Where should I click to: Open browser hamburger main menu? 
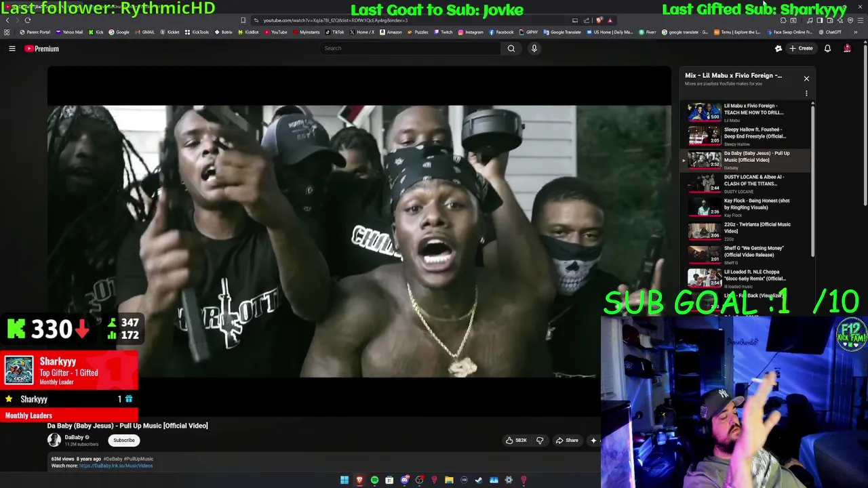pyautogui.click(x=860, y=20)
